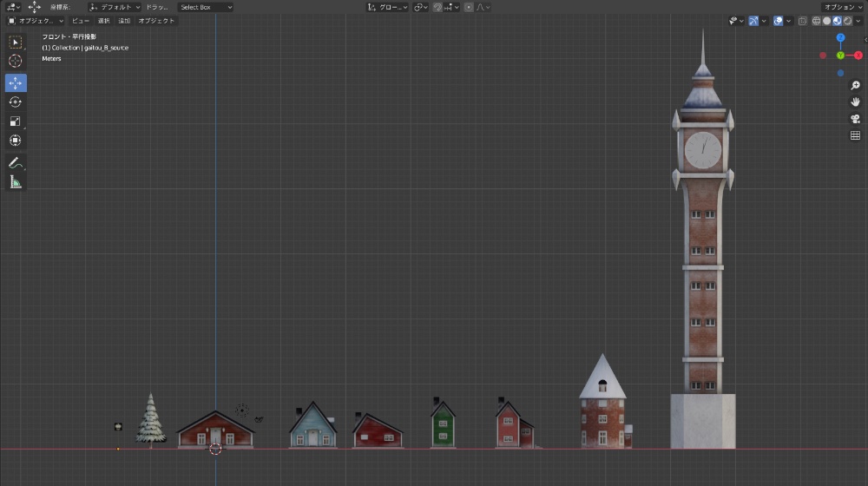Screen dimensions: 868x486
Task: Select the Move tool
Action: (x=16, y=83)
